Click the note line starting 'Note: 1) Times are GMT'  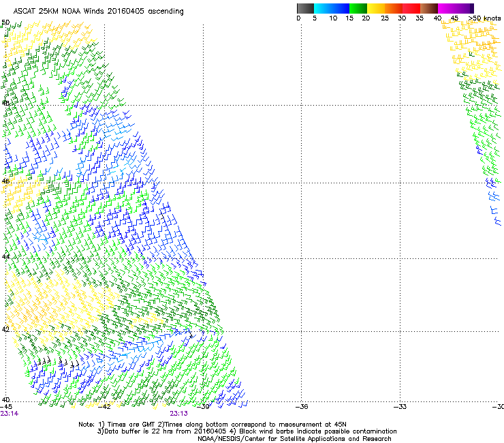(x=212, y=425)
